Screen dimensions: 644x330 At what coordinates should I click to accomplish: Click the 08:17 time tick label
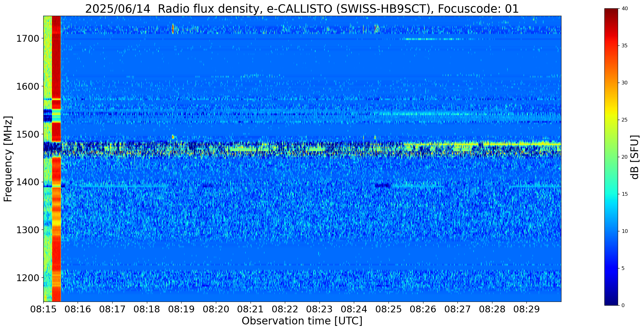click(112, 309)
